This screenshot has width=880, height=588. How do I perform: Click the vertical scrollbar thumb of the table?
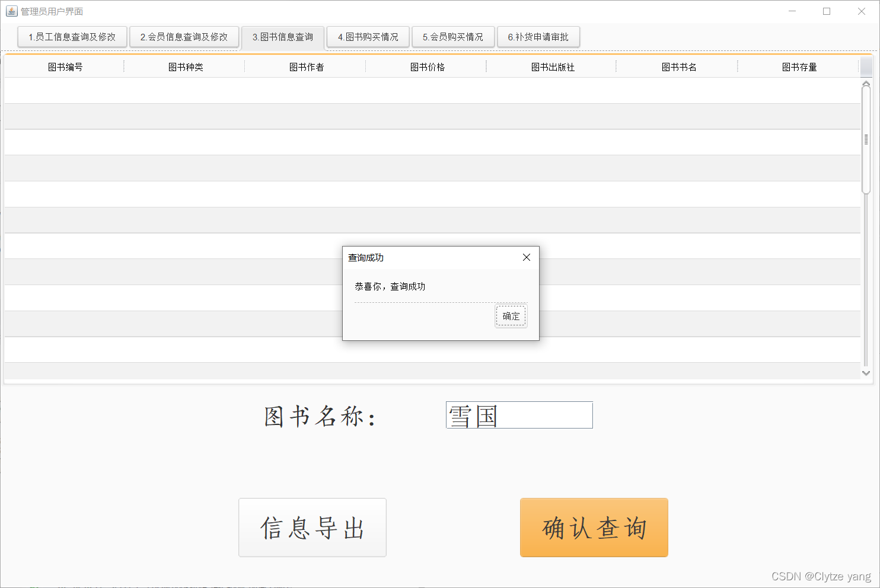tap(866, 140)
